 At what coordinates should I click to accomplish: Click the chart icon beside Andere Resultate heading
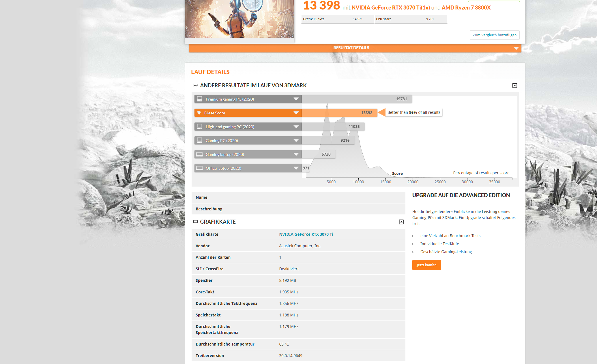pos(196,86)
